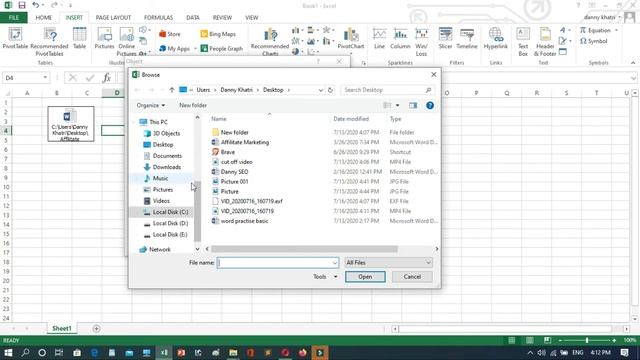Open Recommended PivotTables
This screenshot has width=640, height=360.
coord(49,41)
